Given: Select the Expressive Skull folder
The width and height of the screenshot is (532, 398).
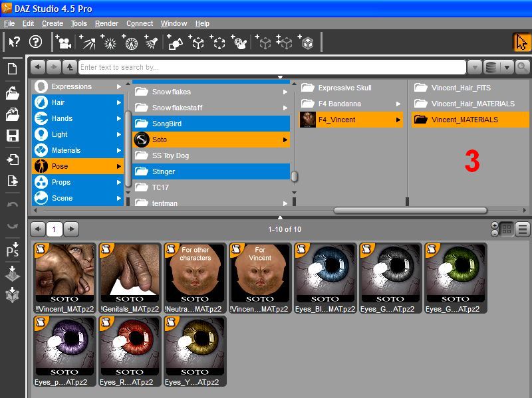Looking at the screenshot, I should [351, 88].
